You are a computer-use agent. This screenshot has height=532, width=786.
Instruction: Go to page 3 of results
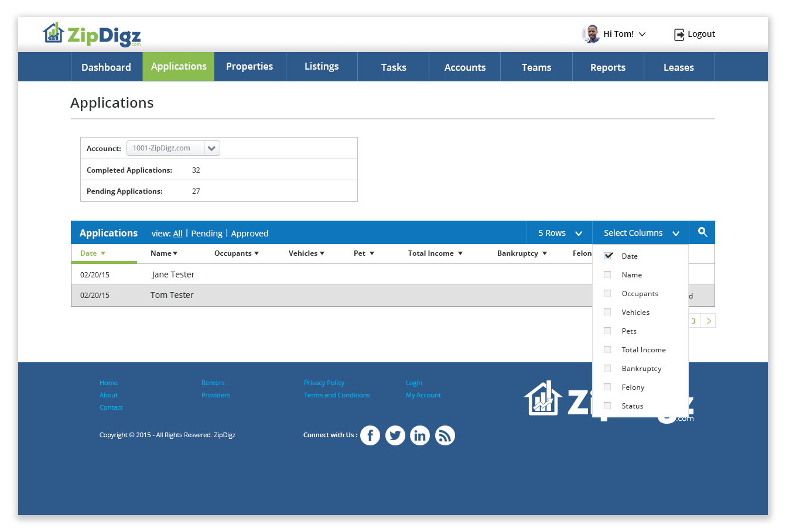pyautogui.click(x=693, y=321)
